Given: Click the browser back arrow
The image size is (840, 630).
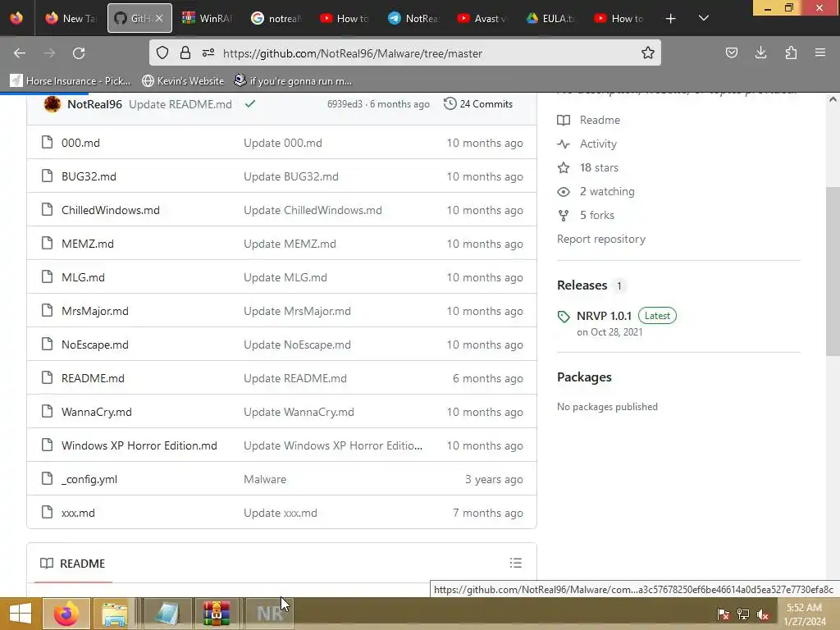Looking at the screenshot, I should (20, 53).
